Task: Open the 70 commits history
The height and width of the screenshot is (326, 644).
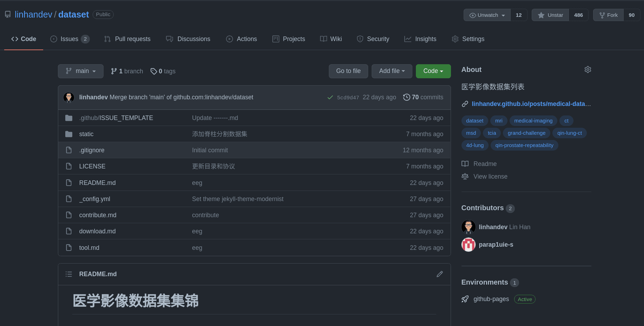Action: pos(423,97)
